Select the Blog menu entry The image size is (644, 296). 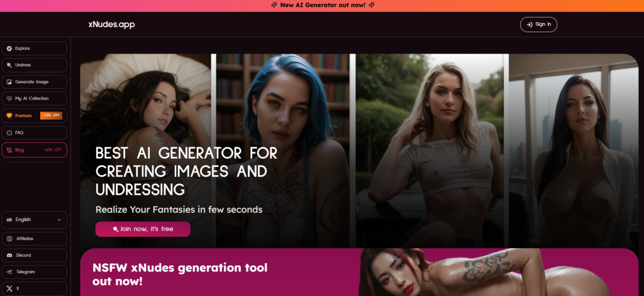click(34, 150)
